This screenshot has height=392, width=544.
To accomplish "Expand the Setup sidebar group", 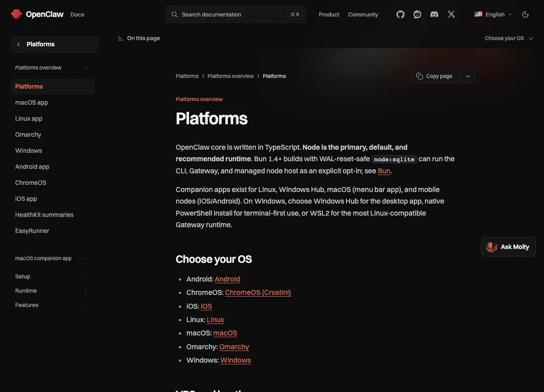I will [x=51, y=277].
